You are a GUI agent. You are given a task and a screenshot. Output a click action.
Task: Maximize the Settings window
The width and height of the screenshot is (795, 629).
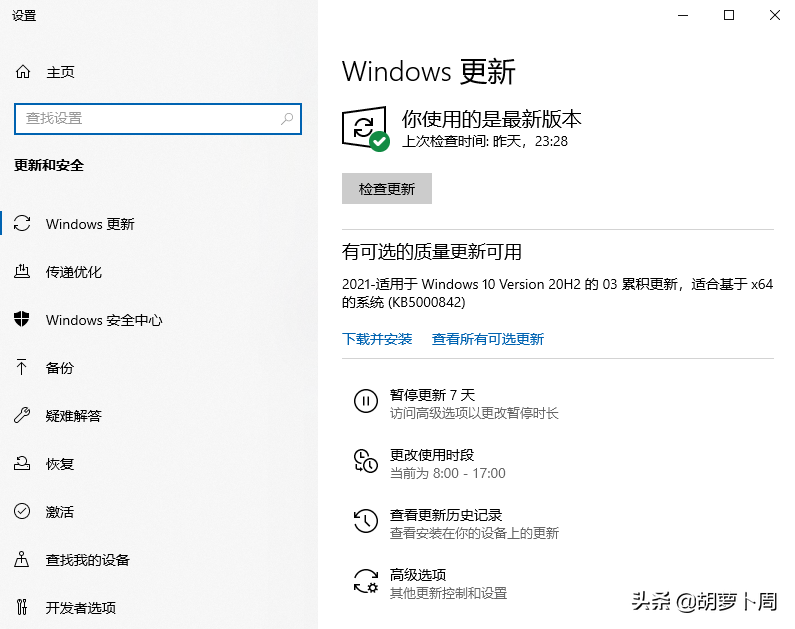click(x=729, y=15)
